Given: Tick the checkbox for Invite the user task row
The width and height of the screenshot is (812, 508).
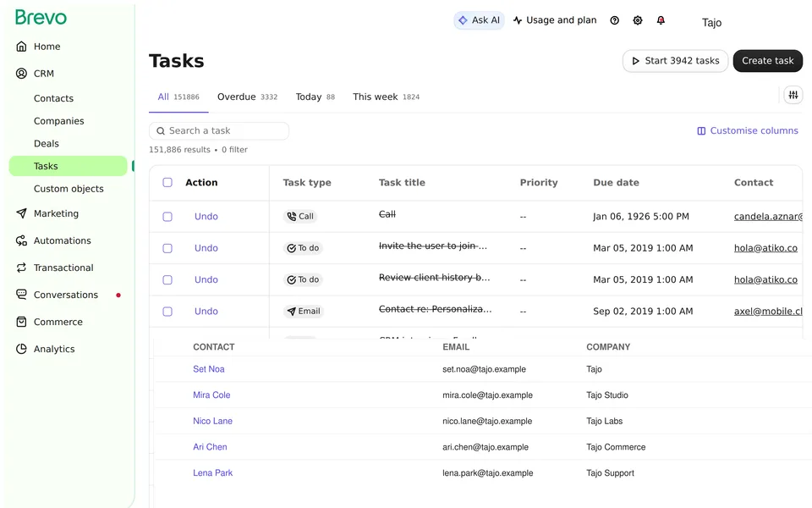Looking at the screenshot, I should (x=167, y=248).
